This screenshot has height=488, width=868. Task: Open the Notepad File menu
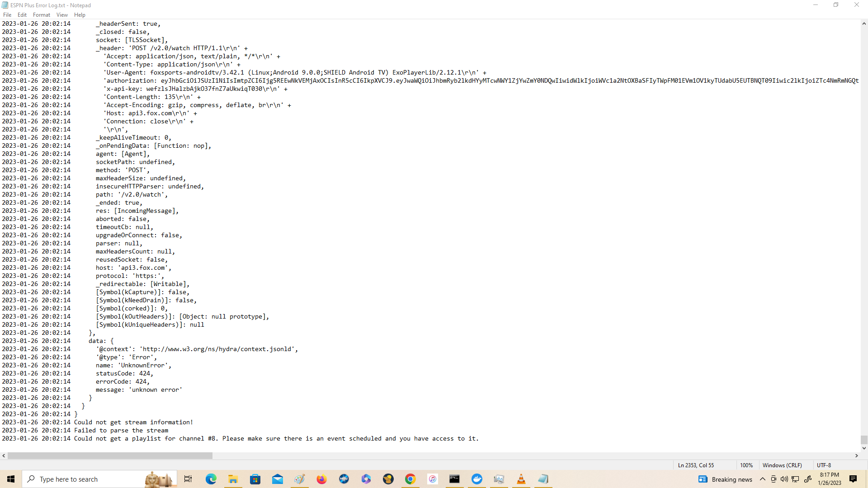click(7, 15)
